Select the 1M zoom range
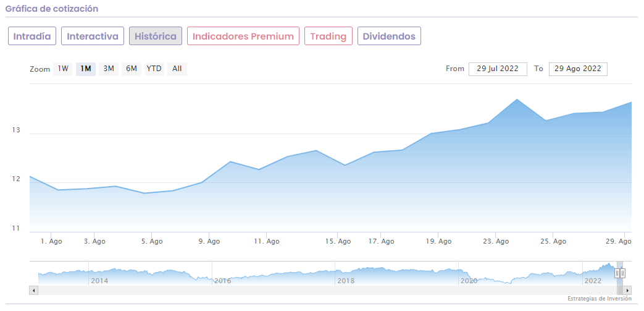This screenshot has height=311, width=644. click(86, 69)
